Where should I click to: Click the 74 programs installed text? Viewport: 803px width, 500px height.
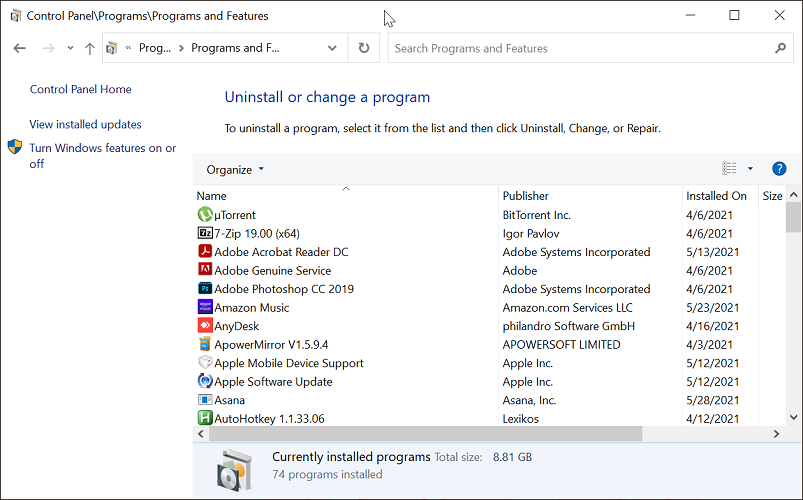point(327,474)
